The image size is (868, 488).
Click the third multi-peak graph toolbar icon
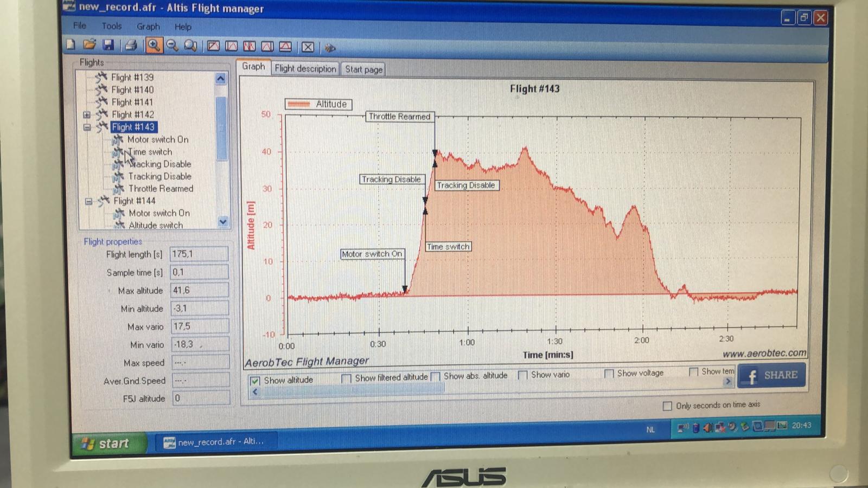249,46
